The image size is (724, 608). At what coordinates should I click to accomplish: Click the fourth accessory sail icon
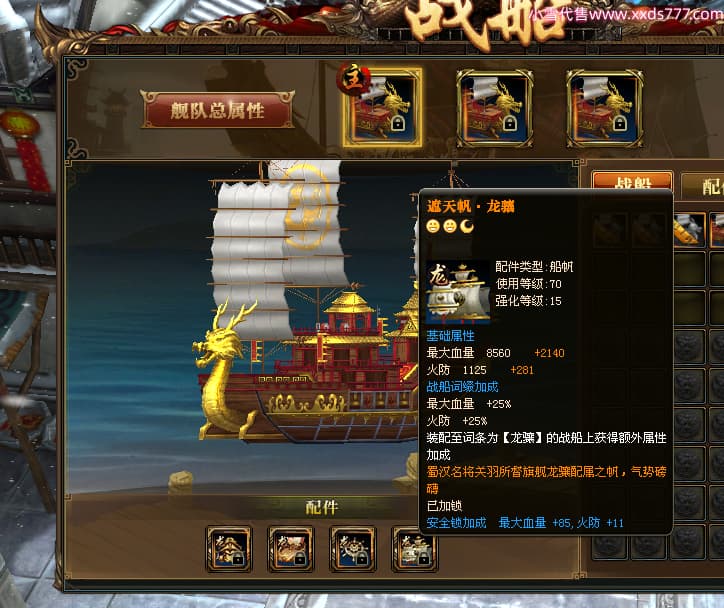click(414, 549)
